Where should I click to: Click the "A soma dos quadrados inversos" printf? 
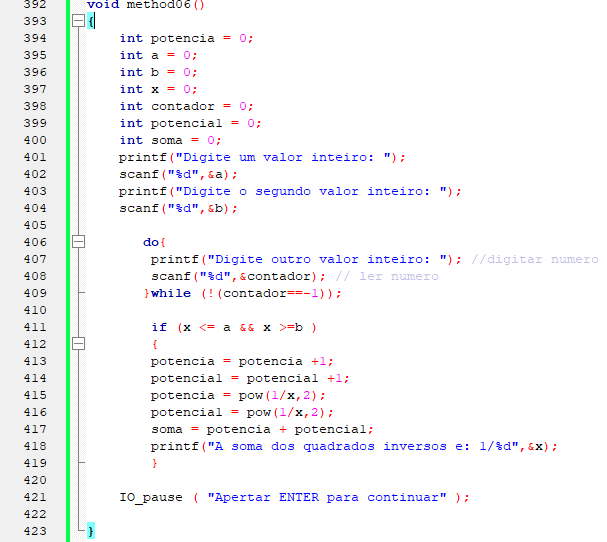[x=354, y=446]
